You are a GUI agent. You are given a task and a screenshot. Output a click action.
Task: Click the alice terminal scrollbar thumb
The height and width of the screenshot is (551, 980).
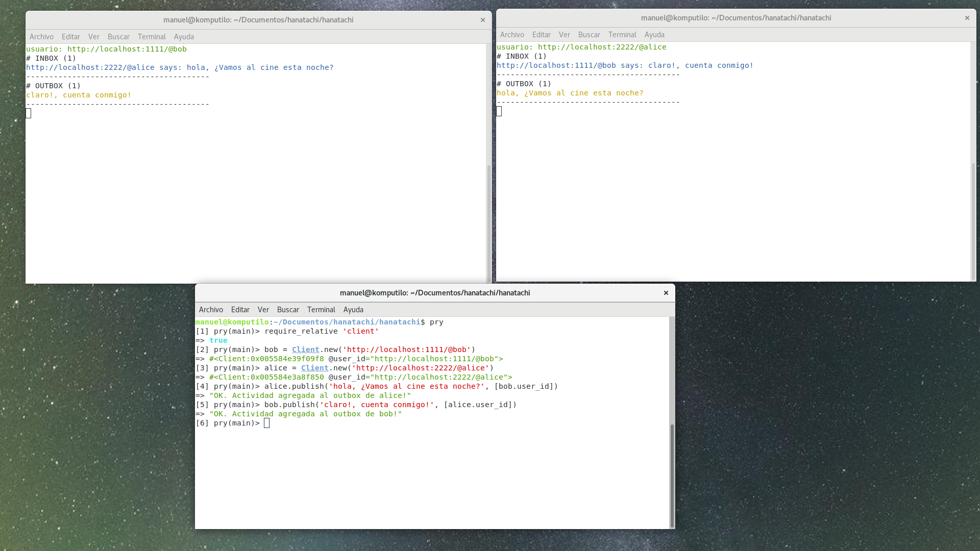click(973, 220)
